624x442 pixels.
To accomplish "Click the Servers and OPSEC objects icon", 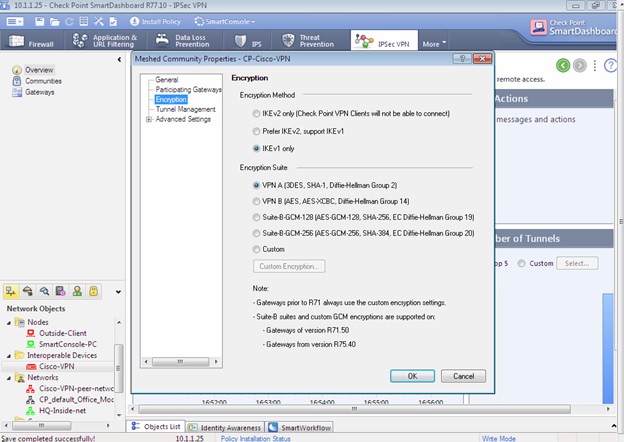I will (x=60, y=291).
